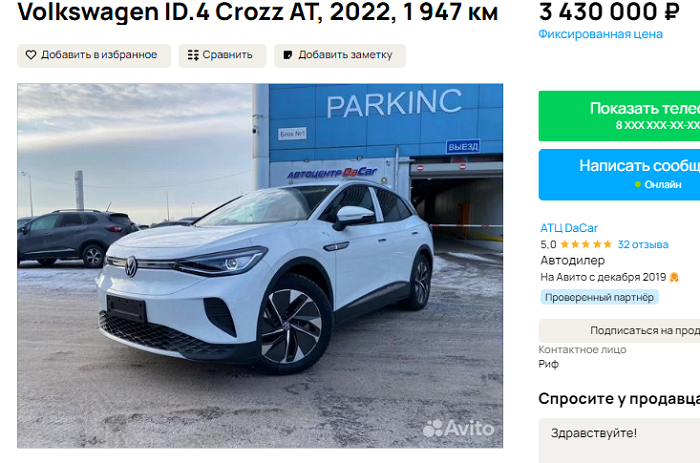
Task: Click the Проверенный партнёр badge
Action: click(x=599, y=297)
